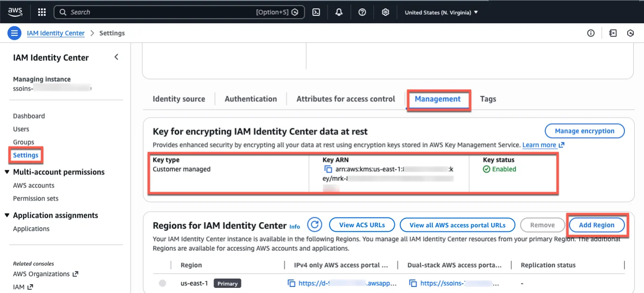644x293 pixels.
Task: Collapse the IAM Identity Center sidebar
Action: [x=116, y=56]
